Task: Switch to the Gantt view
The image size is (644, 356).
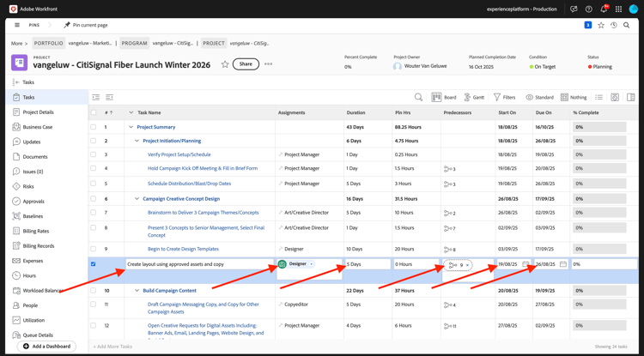Action: [x=474, y=97]
